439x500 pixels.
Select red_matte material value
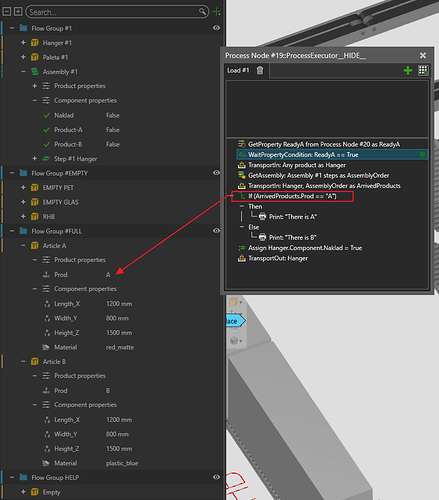coord(120,347)
